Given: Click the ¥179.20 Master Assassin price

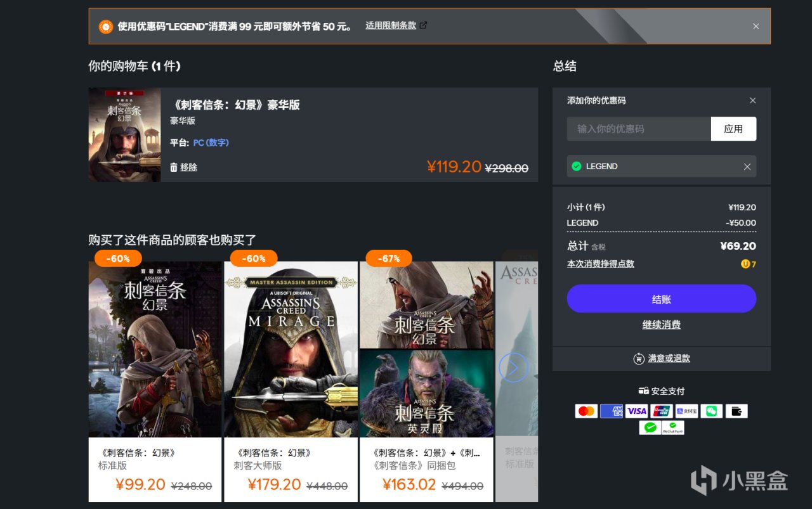Looking at the screenshot, I should pos(274,485).
